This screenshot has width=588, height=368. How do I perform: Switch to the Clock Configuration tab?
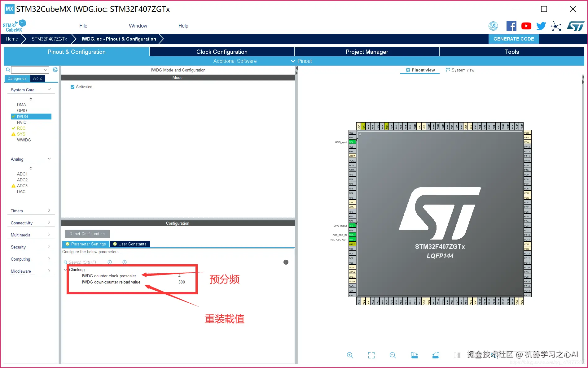tap(222, 52)
